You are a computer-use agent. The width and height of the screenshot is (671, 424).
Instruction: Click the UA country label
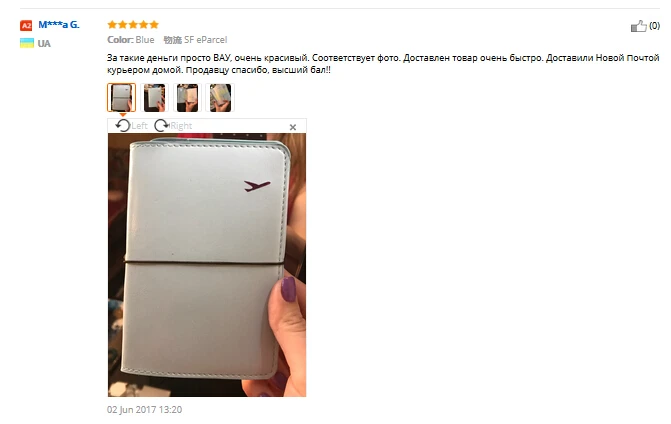pyautogui.click(x=44, y=43)
